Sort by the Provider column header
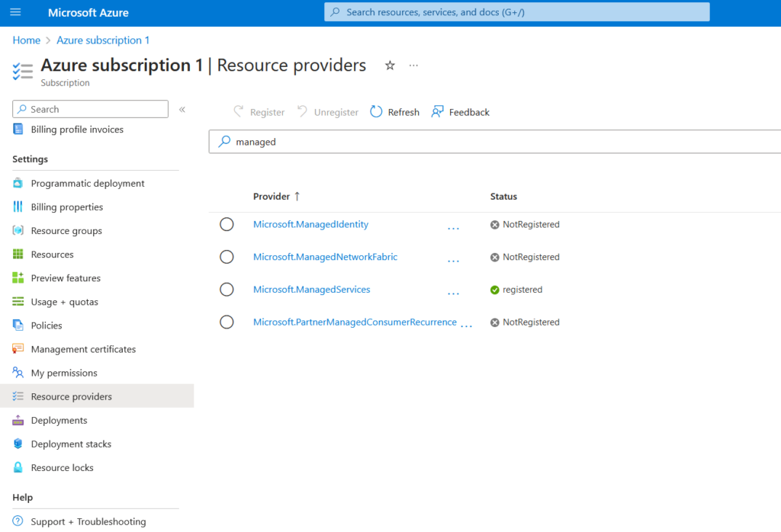The width and height of the screenshot is (781, 532). click(276, 197)
